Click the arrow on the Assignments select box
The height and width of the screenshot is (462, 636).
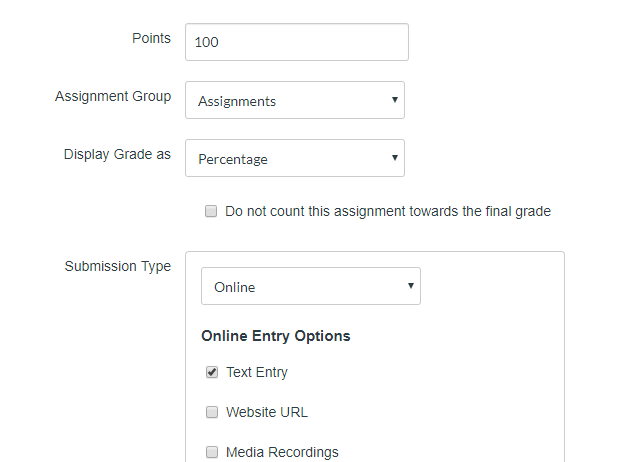pyautogui.click(x=395, y=100)
